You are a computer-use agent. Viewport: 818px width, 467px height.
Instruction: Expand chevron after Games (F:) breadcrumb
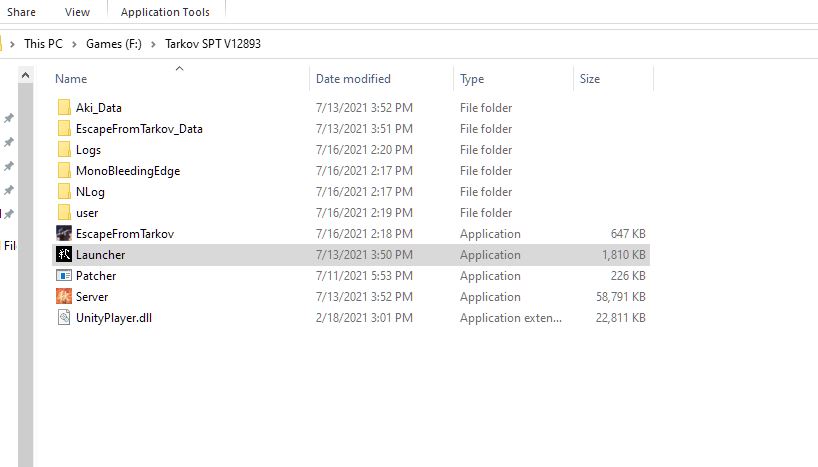click(153, 44)
